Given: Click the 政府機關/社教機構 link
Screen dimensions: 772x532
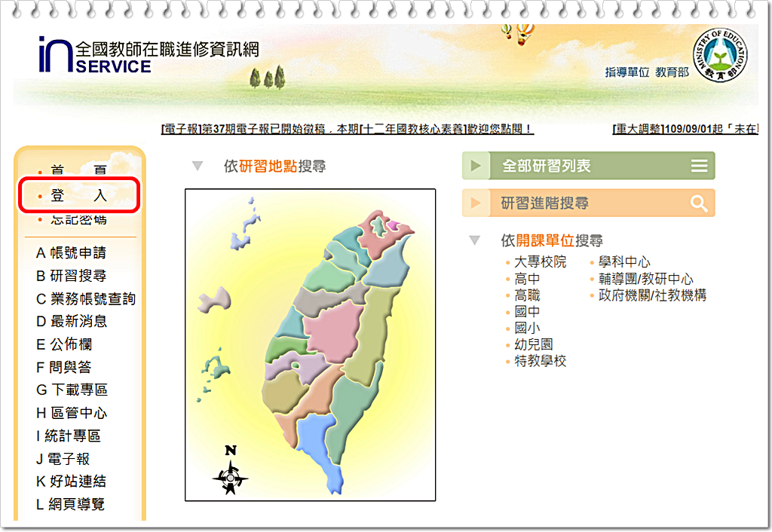Looking at the screenshot, I should [652, 295].
